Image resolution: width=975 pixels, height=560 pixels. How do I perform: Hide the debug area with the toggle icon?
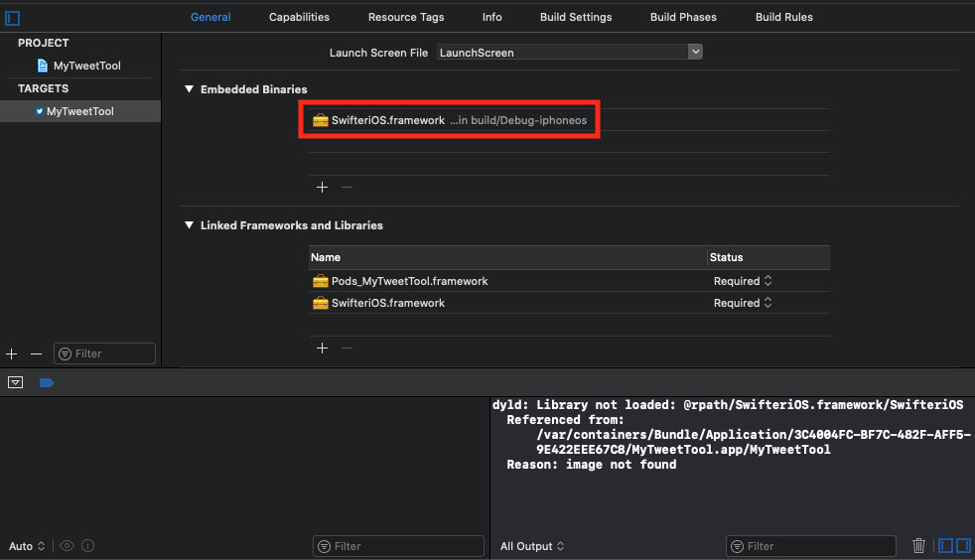[15, 382]
